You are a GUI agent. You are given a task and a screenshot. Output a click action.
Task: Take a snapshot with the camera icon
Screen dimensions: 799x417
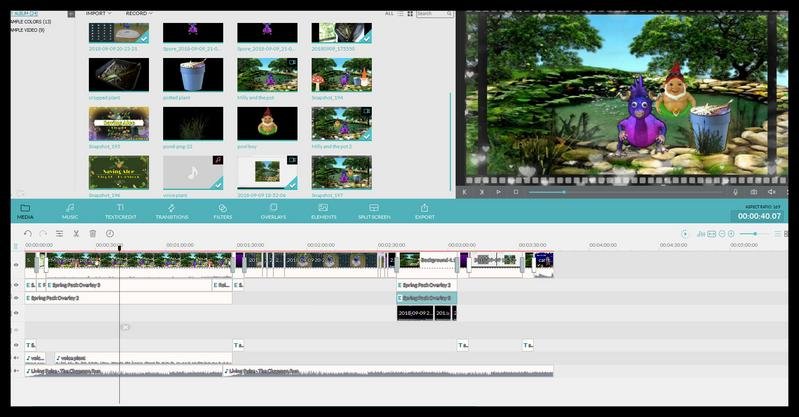pos(754,192)
